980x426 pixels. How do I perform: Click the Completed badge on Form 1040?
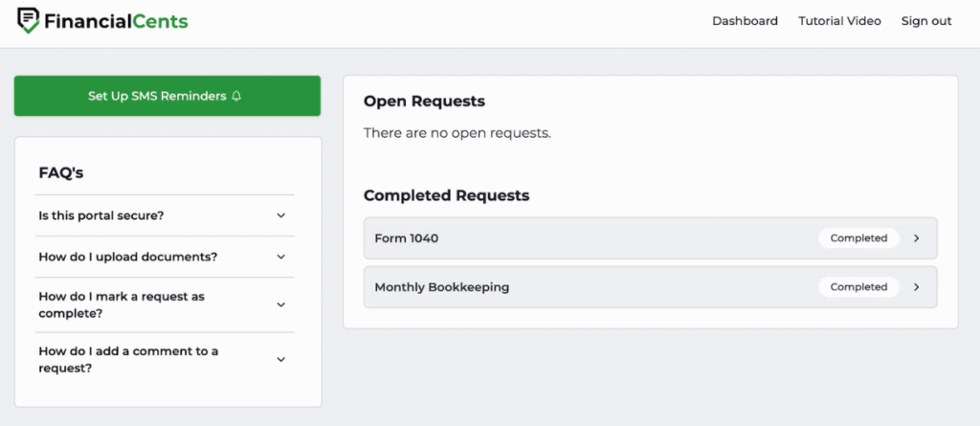[858, 238]
